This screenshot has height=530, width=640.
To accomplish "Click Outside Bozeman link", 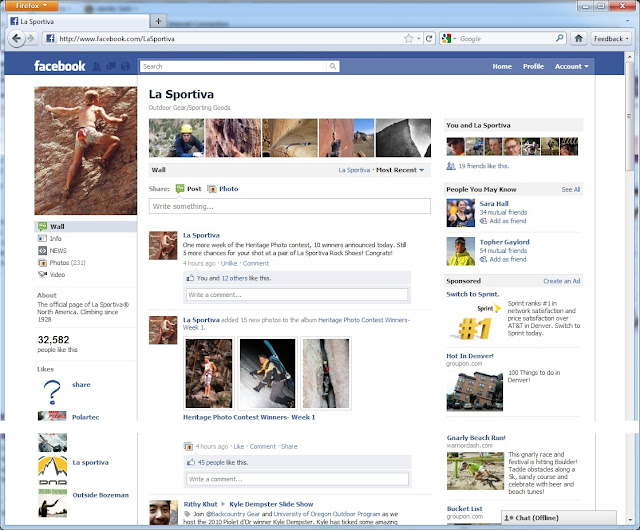I will pyautogui.click(x=100, y=495).
